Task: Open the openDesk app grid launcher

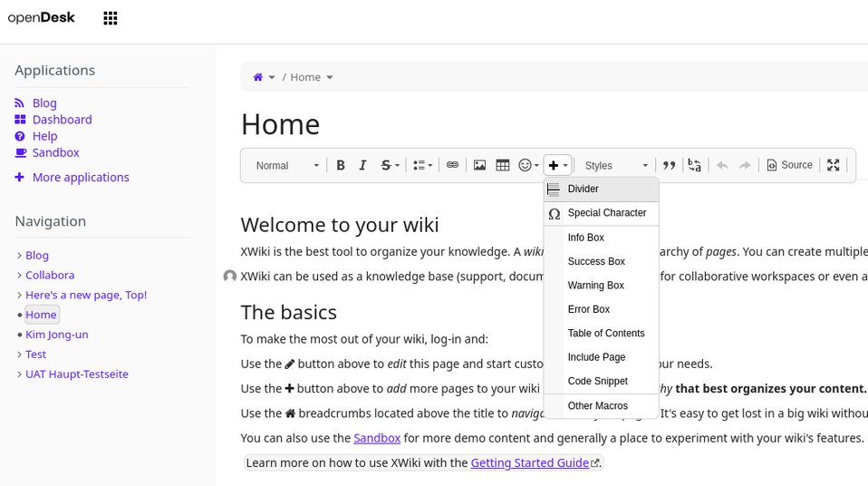Action: pos(111,18)
